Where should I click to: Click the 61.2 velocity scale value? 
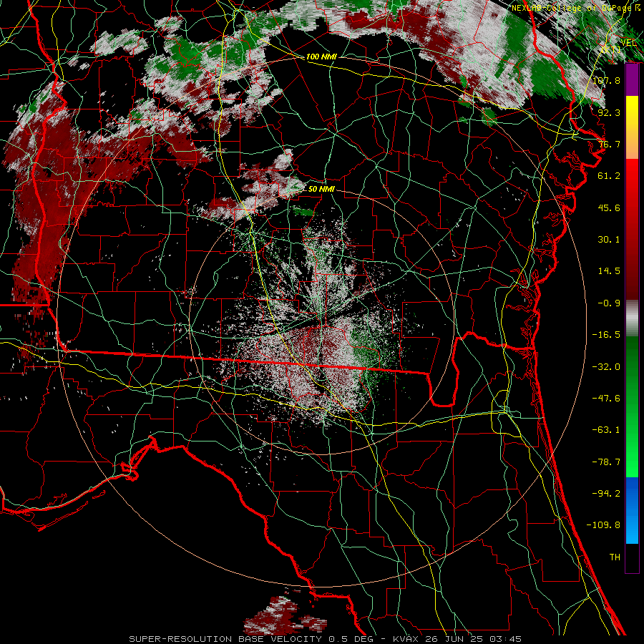(x=609, y=176)
